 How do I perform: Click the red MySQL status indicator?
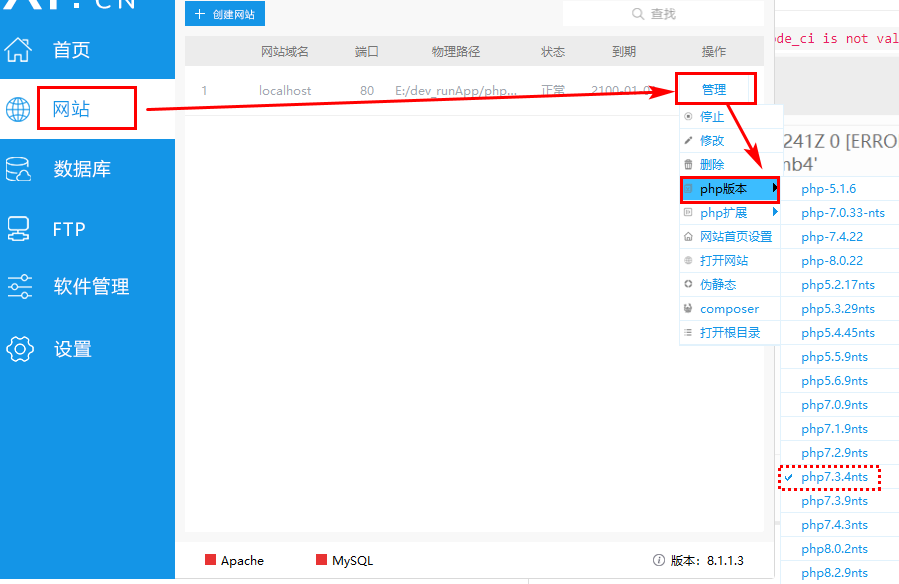pos(321,559)
